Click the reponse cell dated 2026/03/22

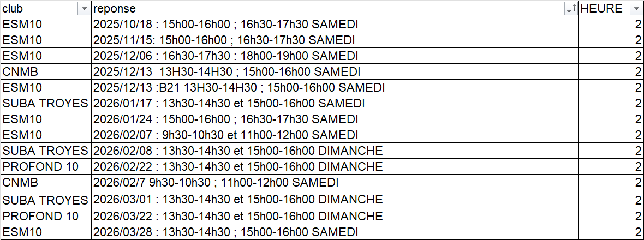tap(238, 216)
